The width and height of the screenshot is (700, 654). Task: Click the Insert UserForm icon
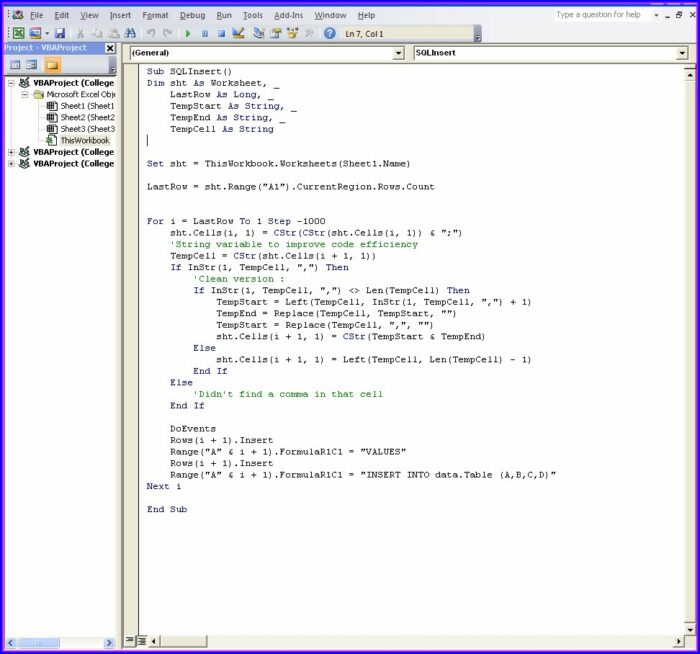tap(35, 33)
